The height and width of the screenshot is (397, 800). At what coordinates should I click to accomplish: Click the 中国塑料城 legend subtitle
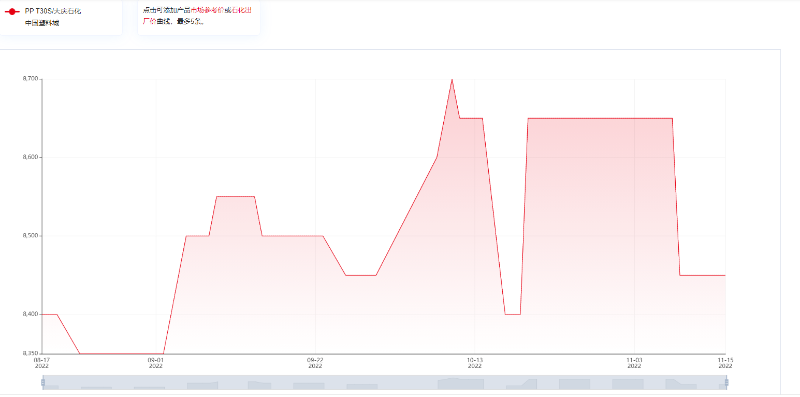[x=42, y=23]
